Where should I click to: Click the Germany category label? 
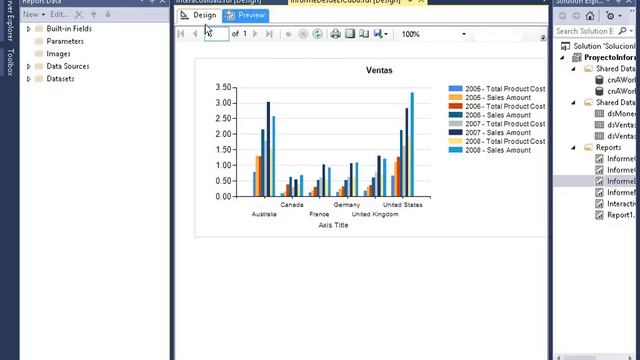click(x=347, y=205)
